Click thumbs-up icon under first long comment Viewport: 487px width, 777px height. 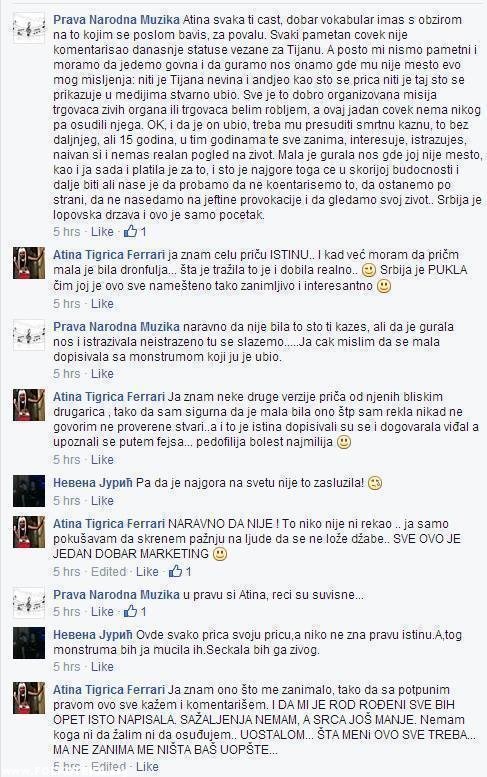[x=130, y=231]
